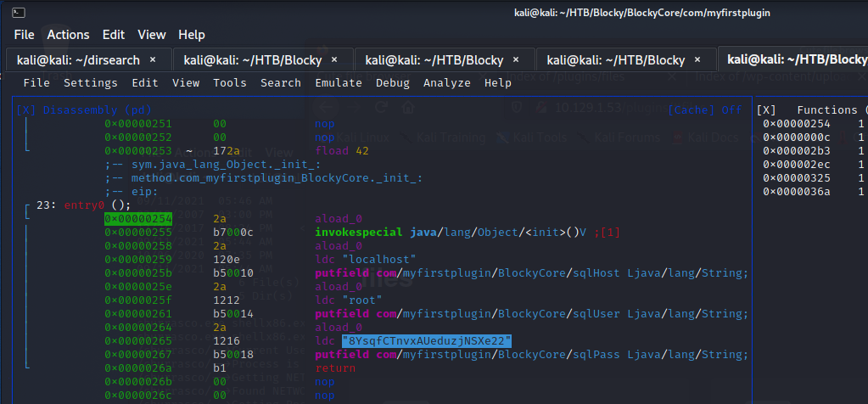This screenshot has height=404, width=868.
Task: Open the radare2 Search menu
Action: coord(281,83)
